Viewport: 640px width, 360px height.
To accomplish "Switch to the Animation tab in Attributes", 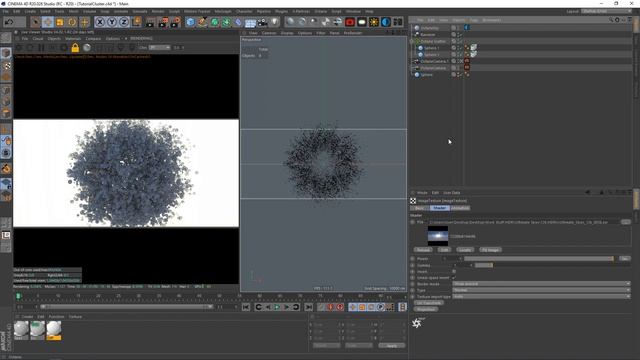I will 460,208.
